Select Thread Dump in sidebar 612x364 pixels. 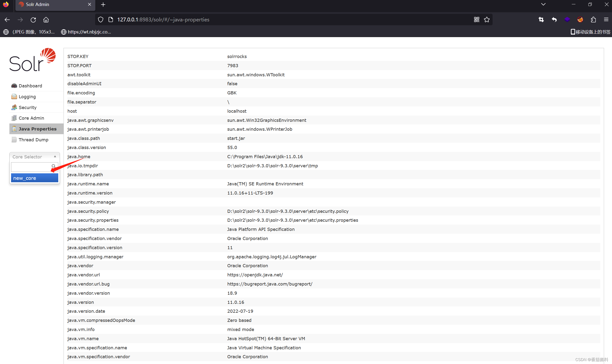[33, 140]
